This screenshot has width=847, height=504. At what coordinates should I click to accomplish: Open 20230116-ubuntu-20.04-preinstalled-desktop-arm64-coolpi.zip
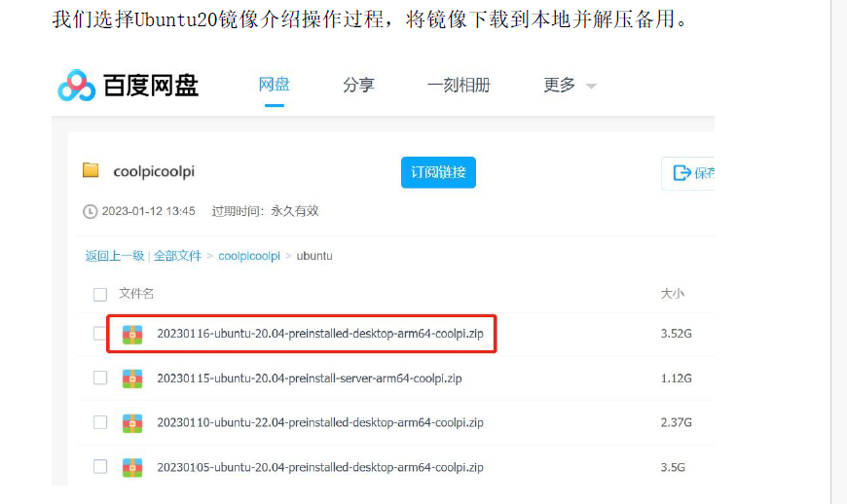click(x=319, y=334)
